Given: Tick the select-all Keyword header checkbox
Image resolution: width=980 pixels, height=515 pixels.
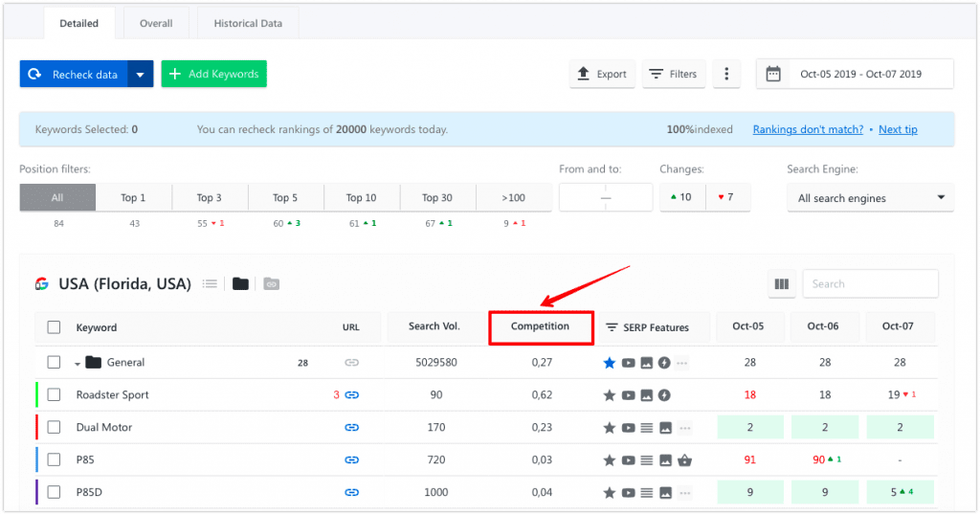Looking at the screenshot, I should tap(54, 326).
